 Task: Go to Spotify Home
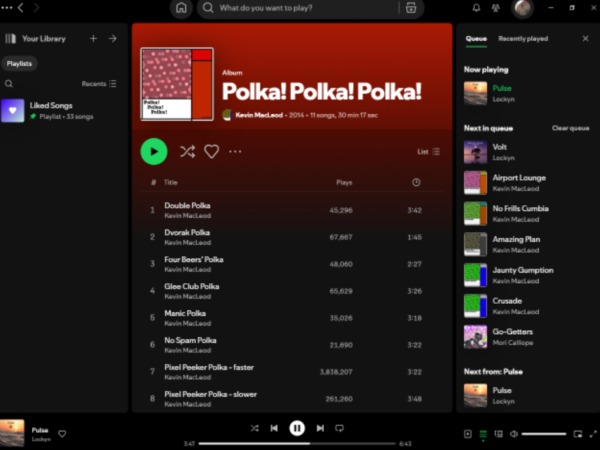181,8
